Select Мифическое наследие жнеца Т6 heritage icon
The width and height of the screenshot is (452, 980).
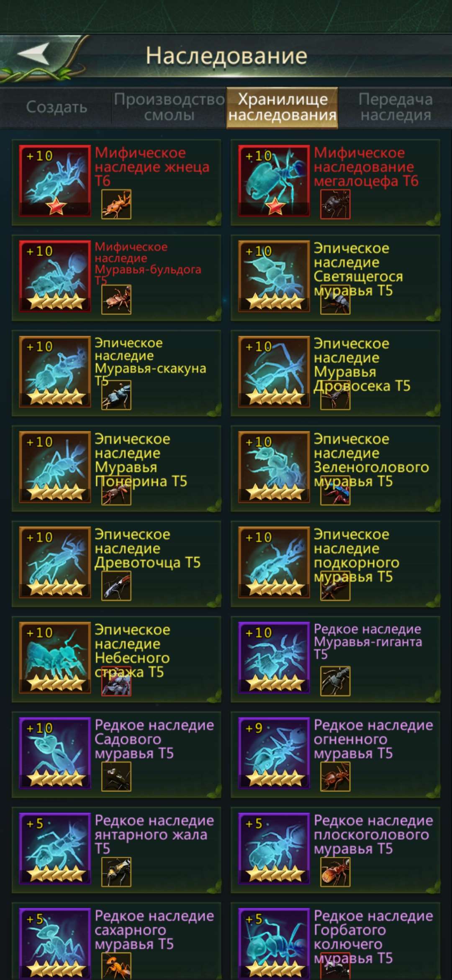coord(55,181)
